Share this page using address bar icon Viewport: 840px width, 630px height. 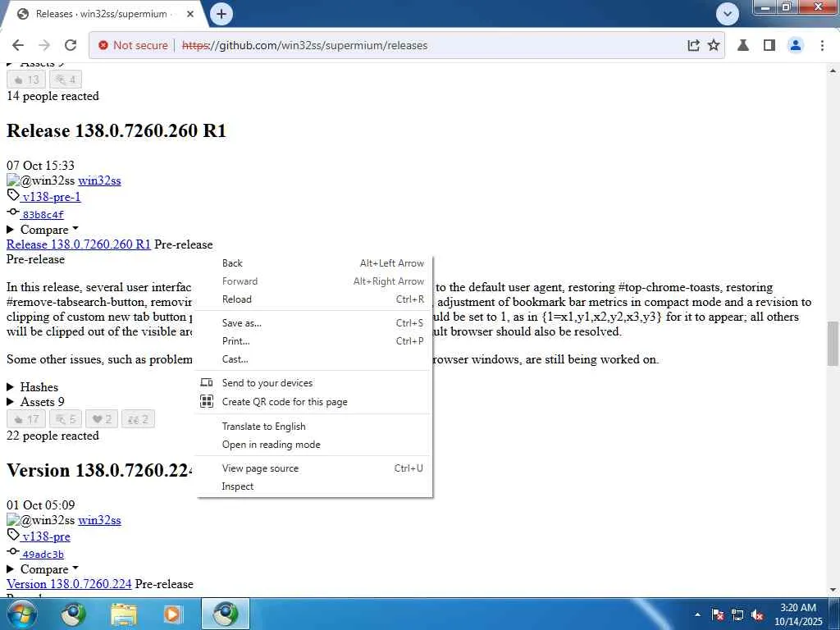(x=693, y=46)
